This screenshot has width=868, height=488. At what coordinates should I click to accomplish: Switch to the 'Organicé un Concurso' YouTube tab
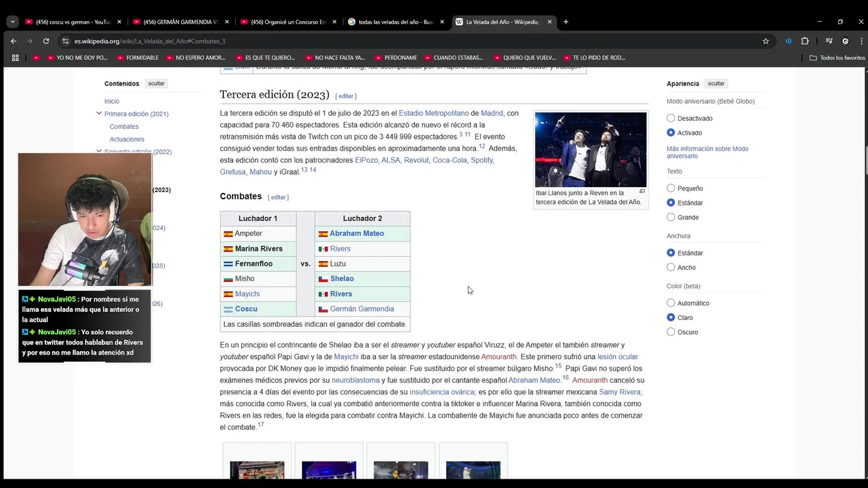(288, 22)
